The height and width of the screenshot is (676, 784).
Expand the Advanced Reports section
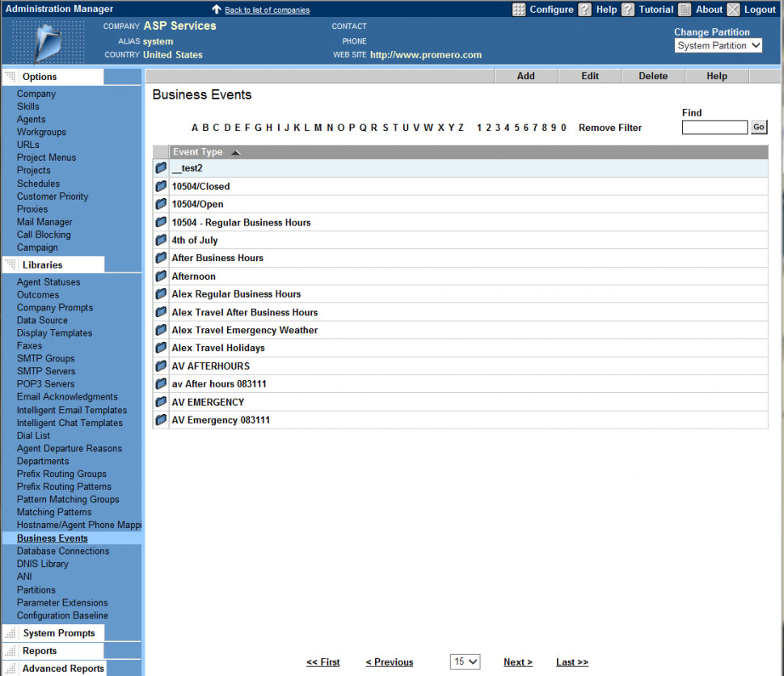[62, 669]
